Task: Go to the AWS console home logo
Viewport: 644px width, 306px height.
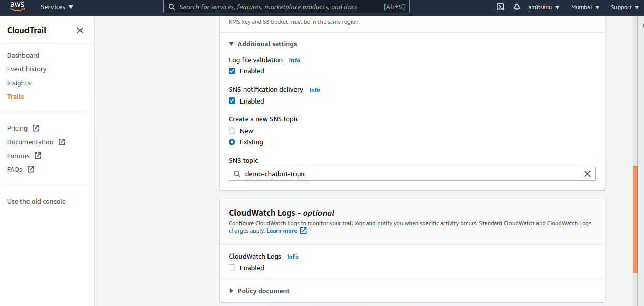Action: tap(18, 7)
